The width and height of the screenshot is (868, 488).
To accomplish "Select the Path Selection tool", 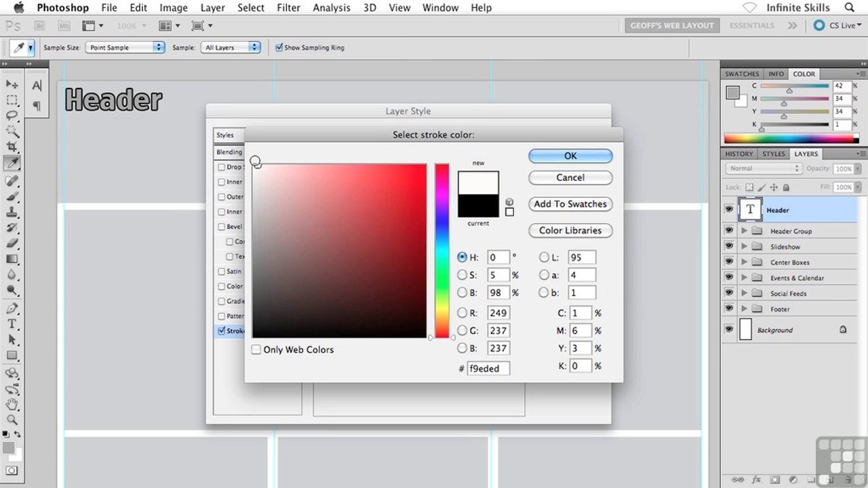I will point(12,339).
